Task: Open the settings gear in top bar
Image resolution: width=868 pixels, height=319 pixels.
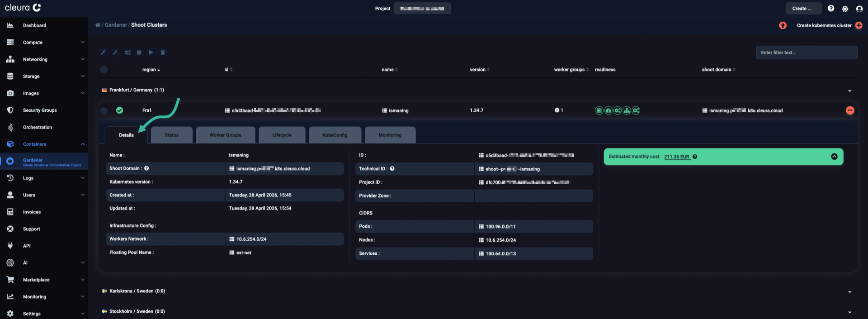Action: pos(845,9)
